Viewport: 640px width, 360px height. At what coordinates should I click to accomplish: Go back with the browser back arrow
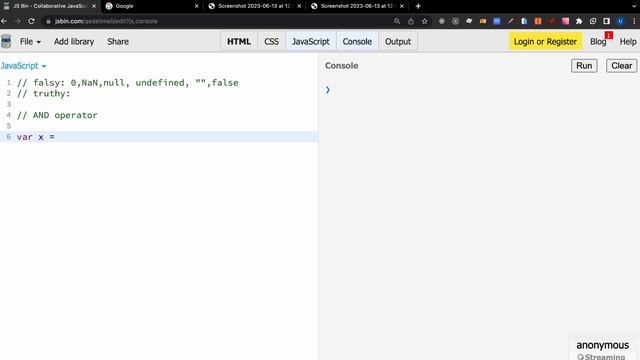4,21
